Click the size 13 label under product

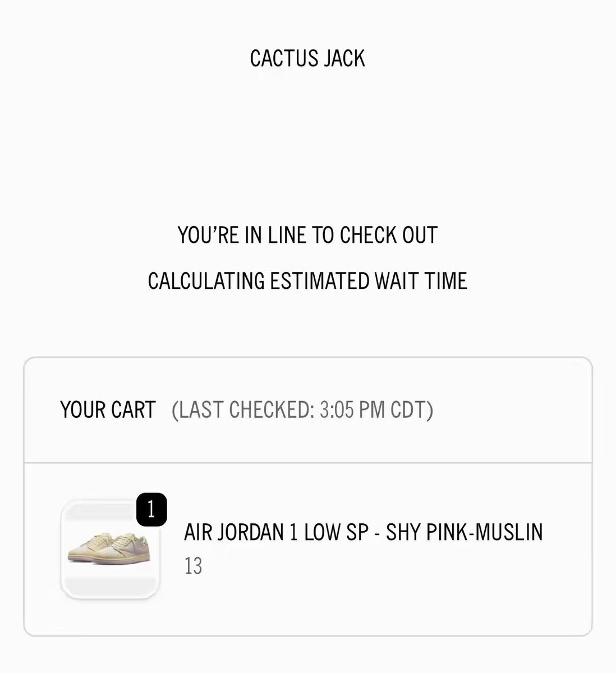click(x=193, y=566)
